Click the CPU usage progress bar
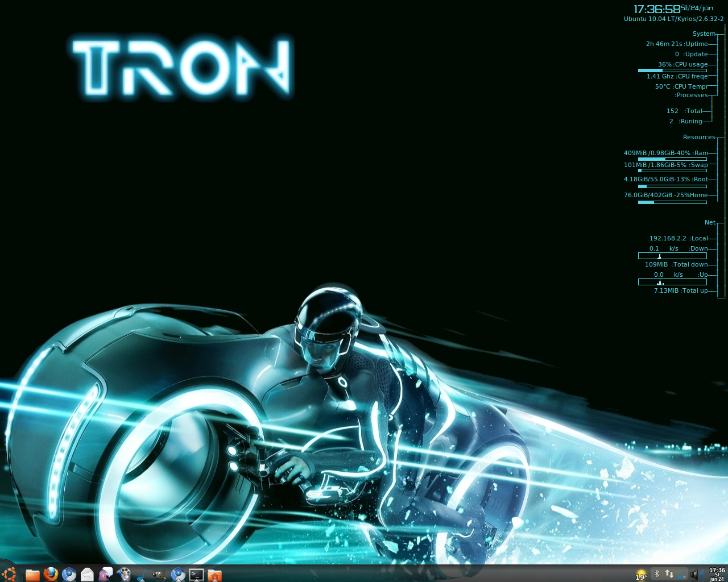Image resolution: width=728 pixels, height=582 pixels. pos(672,70)
